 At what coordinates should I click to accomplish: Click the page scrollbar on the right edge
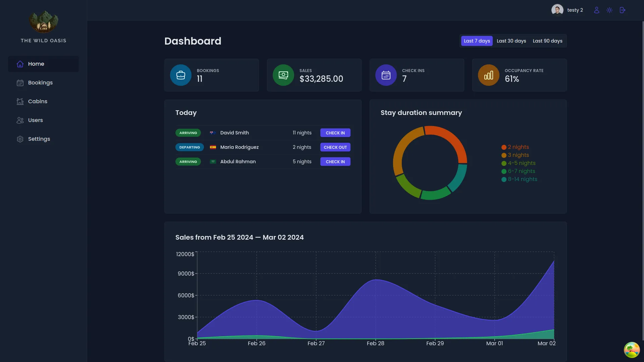[x=642, y=181]
